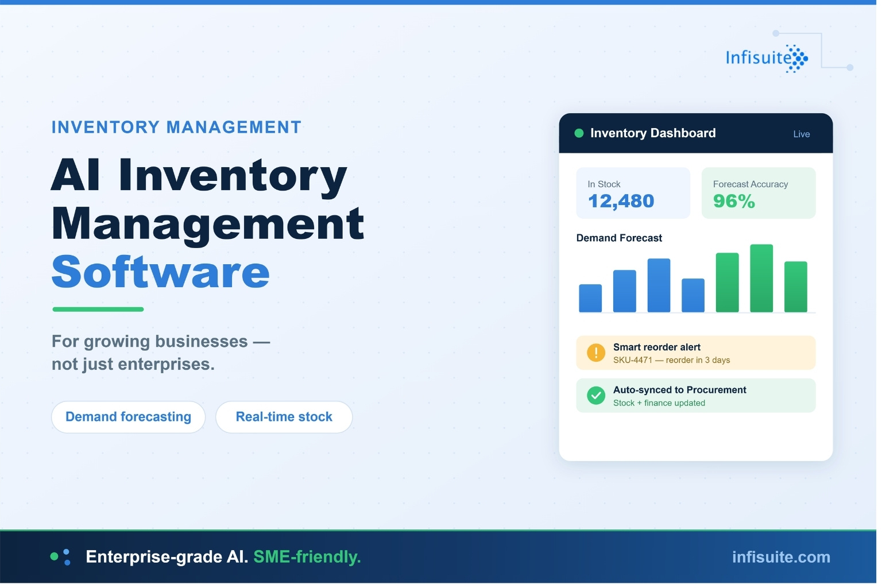This screenshot has width=882, height=588.
Task: Click the Inventory Dashboard title
Action: pyautogui.click(x=653, y=133)
